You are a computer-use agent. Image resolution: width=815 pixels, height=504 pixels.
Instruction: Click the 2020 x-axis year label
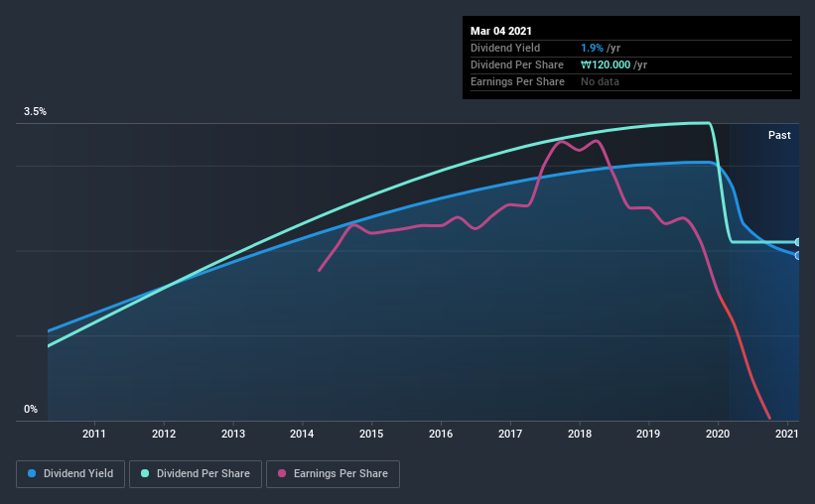click(x=718, y=434)
